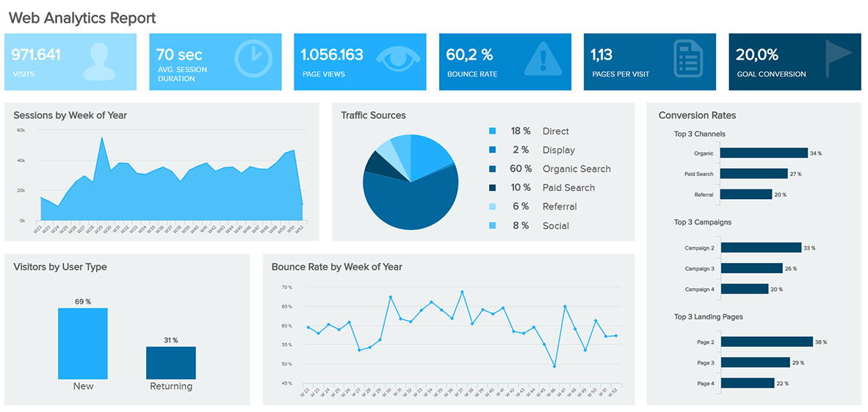Click the Social legend color square

[x=492, y=225]
